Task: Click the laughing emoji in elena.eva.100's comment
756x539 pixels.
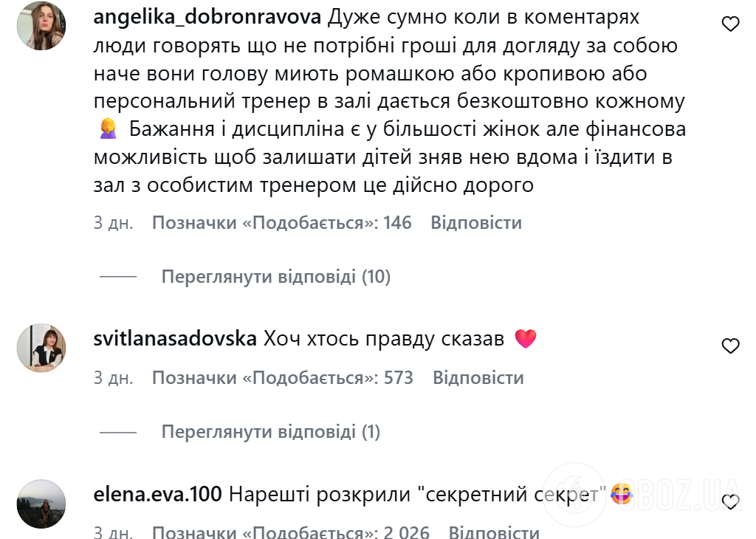Action: coord(622,492)
